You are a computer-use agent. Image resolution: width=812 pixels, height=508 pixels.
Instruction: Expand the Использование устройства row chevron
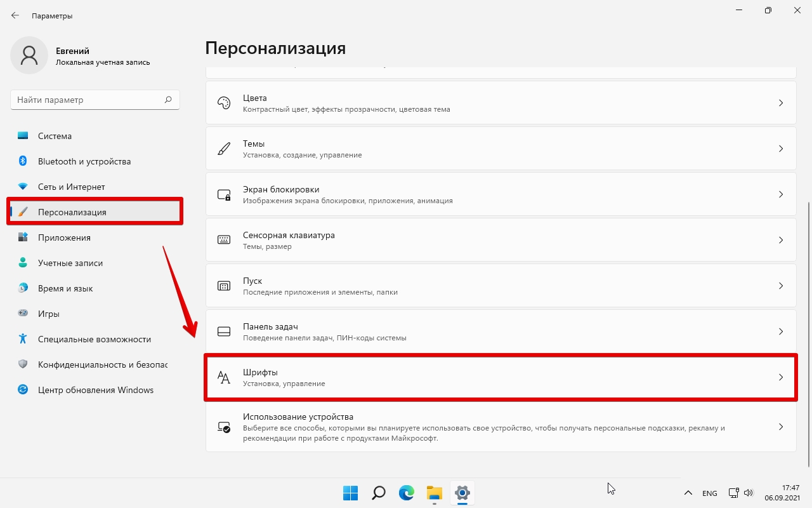click(x=781, y=427)
